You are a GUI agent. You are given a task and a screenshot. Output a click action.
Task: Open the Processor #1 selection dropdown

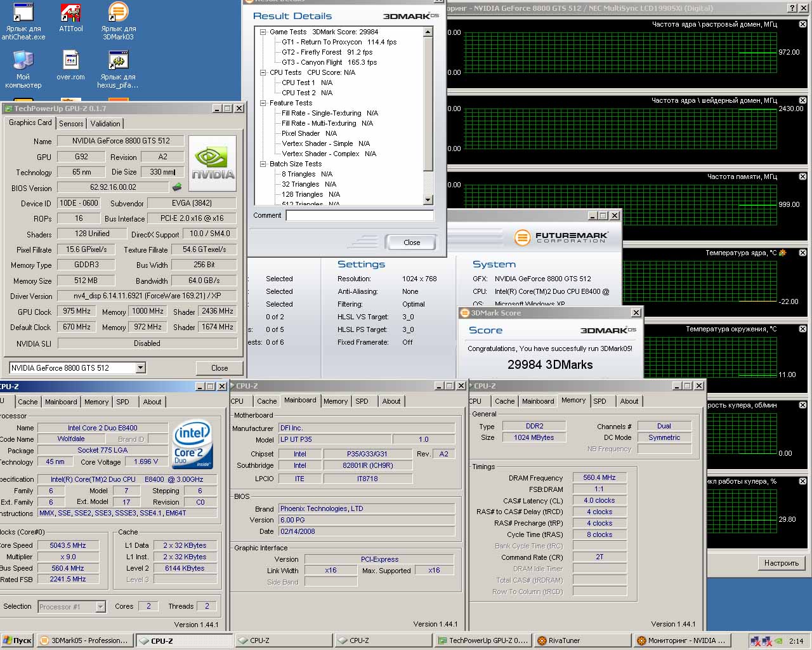(100, 607)
